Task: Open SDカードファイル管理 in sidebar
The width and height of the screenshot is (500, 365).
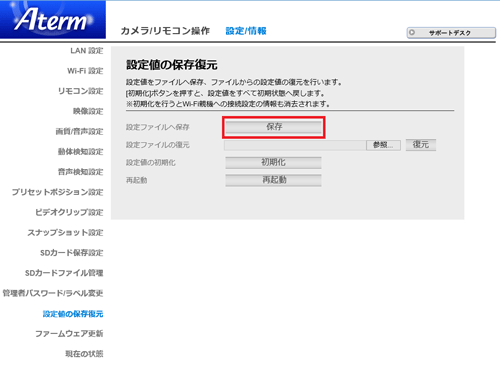Action: [64, 273]
